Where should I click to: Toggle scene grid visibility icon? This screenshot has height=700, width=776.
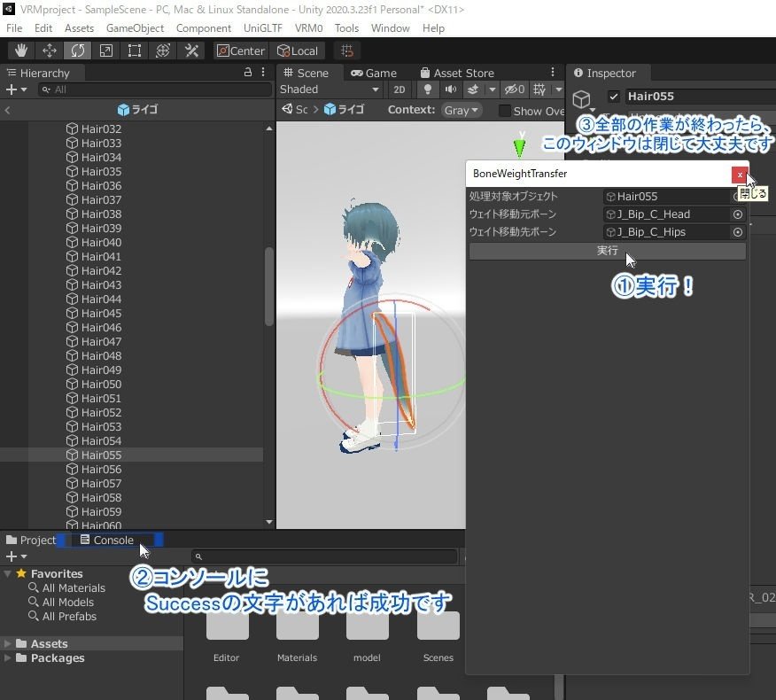(539, 89)
